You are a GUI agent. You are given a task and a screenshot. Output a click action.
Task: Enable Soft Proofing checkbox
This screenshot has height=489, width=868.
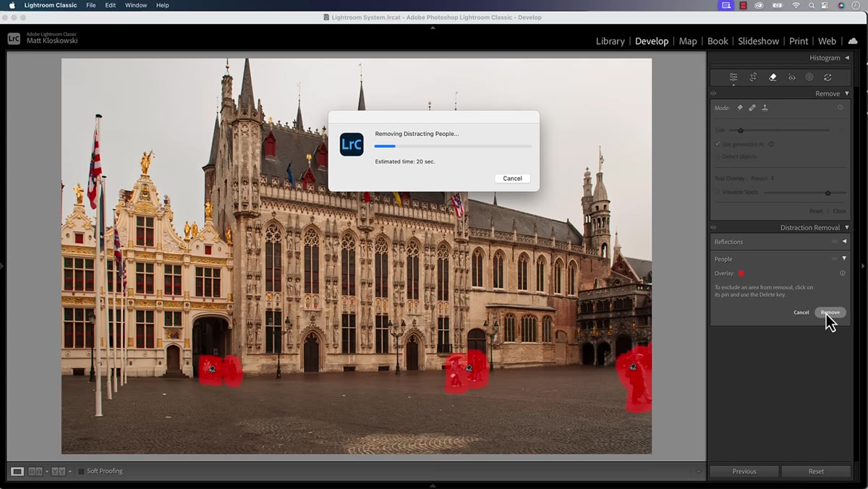pos(81,472)
